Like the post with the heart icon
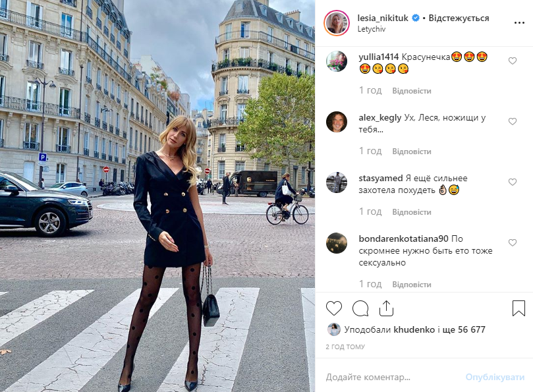This screenshot has height=392, width=533. [334, 308]
